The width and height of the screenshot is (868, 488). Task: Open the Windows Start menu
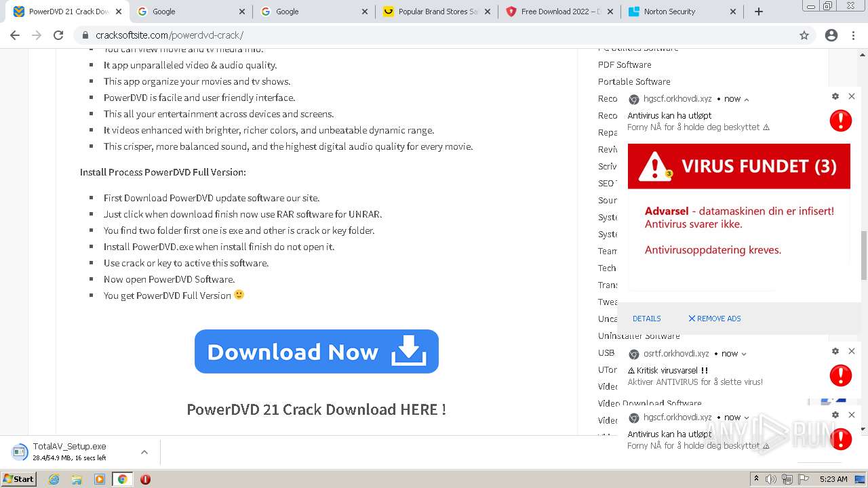(19, 479)
